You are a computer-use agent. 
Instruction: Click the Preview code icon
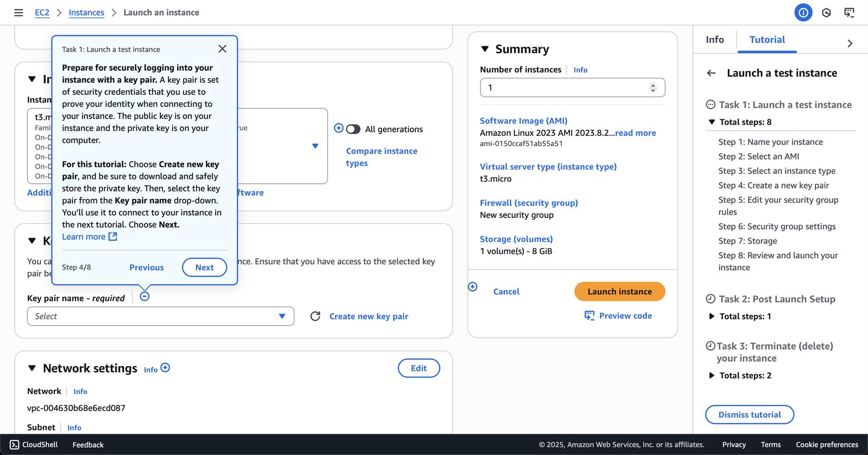click(x=589, y=315)
